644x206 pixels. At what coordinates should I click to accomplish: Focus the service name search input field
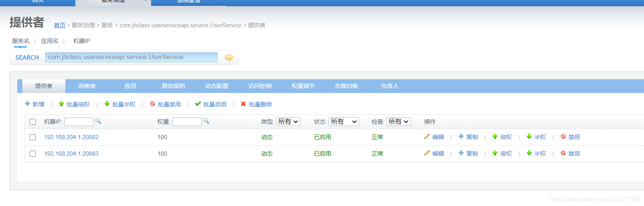[x=131, y=57]
